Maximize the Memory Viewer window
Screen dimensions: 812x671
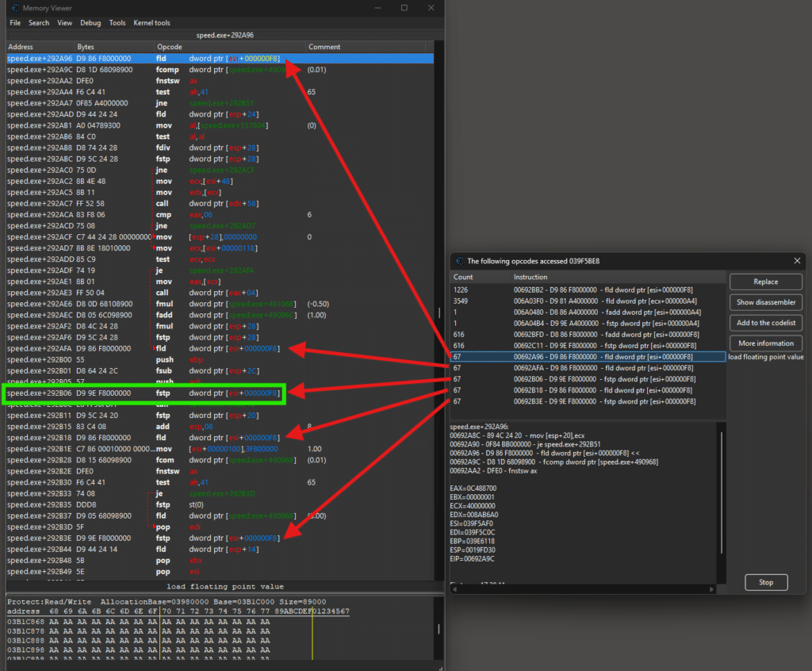coord(404,7)
